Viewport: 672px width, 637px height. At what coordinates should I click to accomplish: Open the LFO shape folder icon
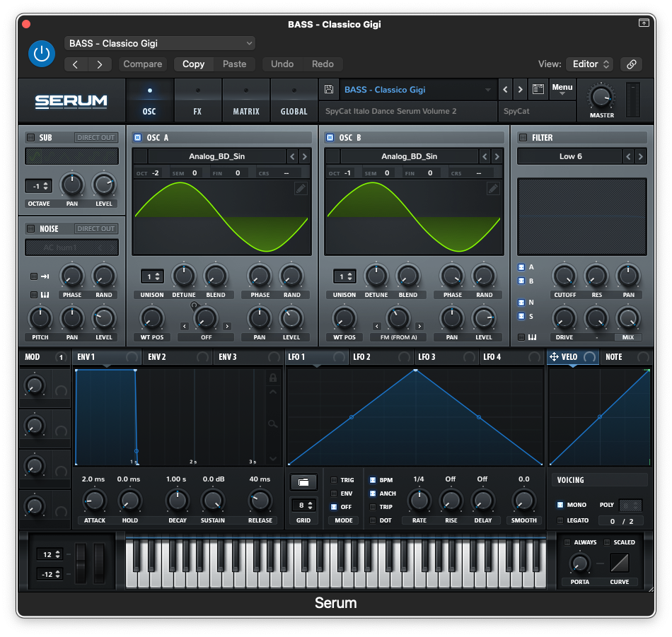303,482
